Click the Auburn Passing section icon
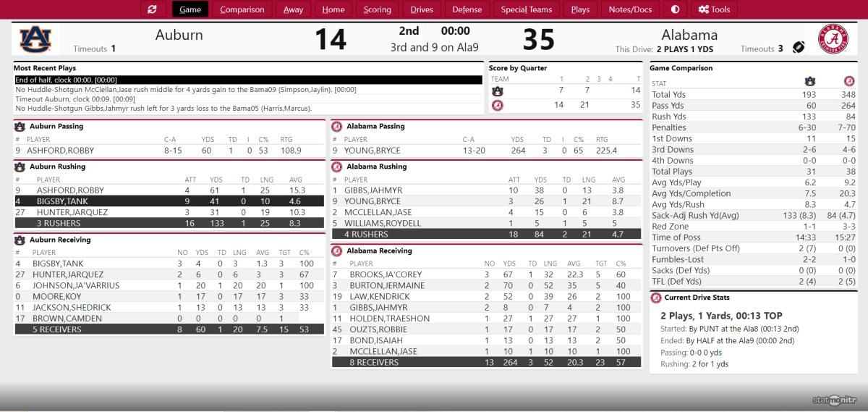 (x=20, y=126)
